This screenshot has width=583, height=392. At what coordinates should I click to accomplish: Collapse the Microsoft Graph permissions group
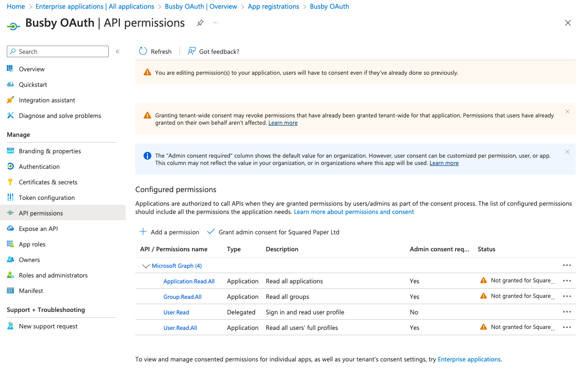[146, 266]
